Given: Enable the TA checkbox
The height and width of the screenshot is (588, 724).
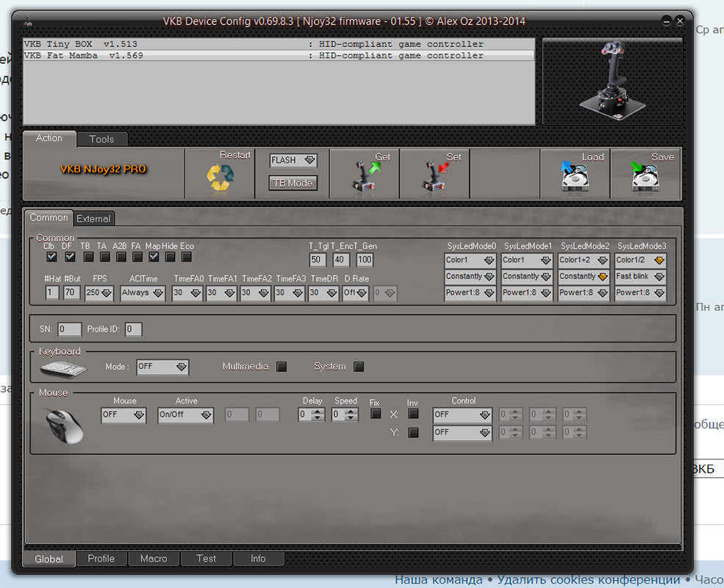Looking at the screenshot, I should 105,257.
